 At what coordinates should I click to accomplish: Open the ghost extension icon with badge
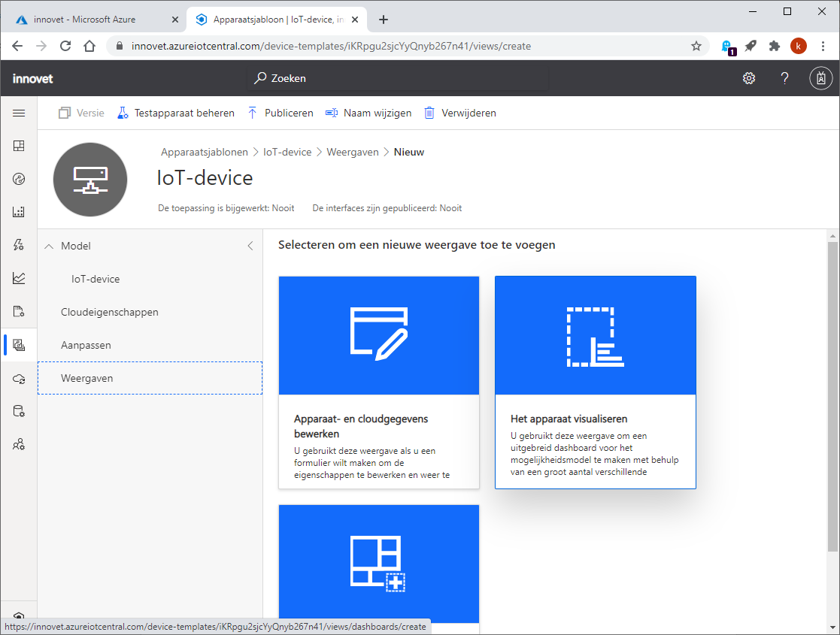(x=727, y=47)
